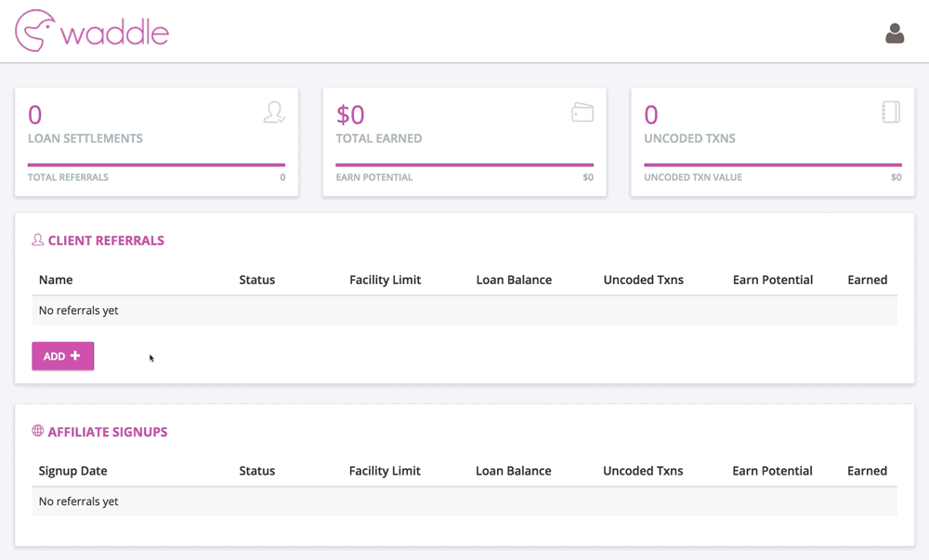The width and height of the screenshot is (929, 560).
Task: Open the user profile icon
Action: coord(895,33)
